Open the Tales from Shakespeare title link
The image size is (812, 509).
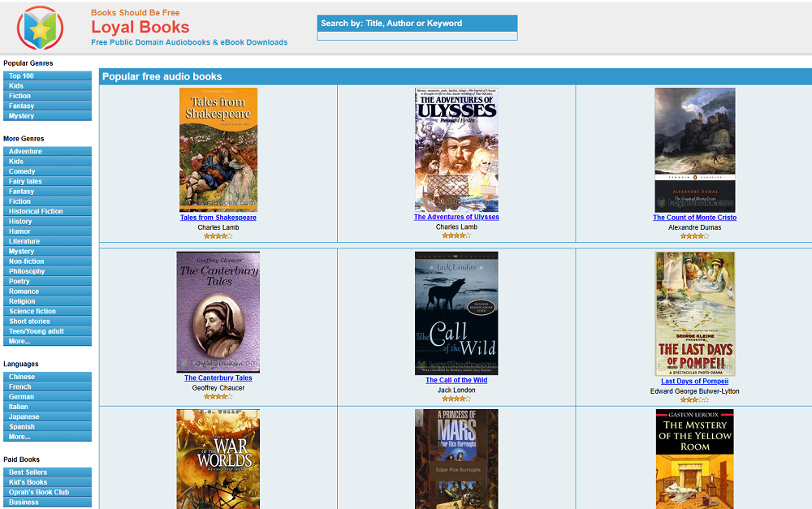pos(218,218)
